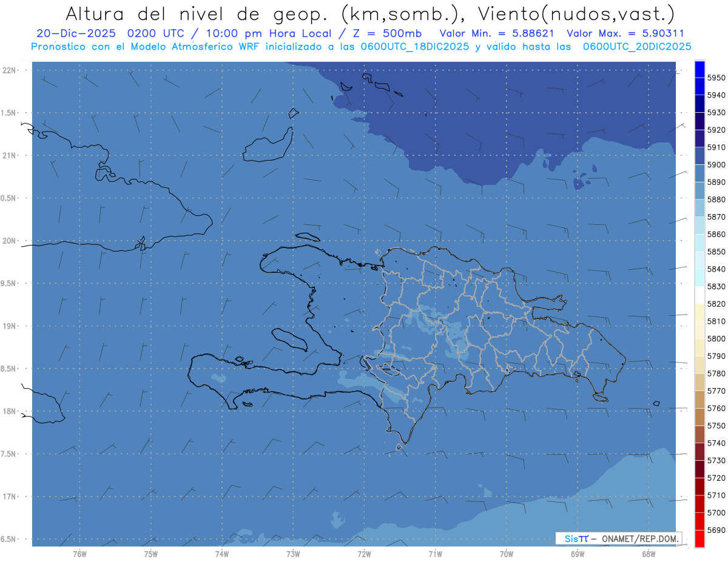Click the '5930' colorbar label
This screenshot has height=562, width=728.
716,112
